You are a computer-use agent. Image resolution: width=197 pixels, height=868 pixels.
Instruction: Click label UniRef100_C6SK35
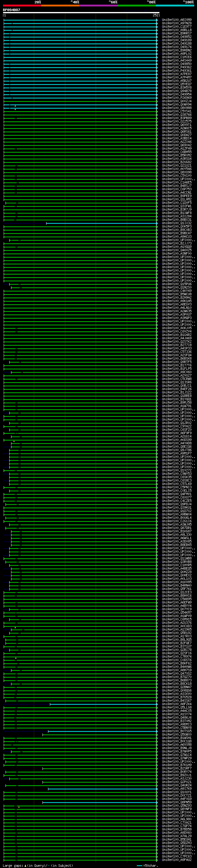point(176,477)
